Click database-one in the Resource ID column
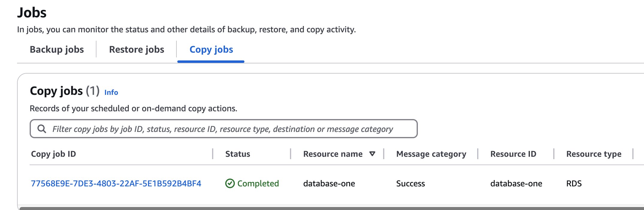 (516, 183)
